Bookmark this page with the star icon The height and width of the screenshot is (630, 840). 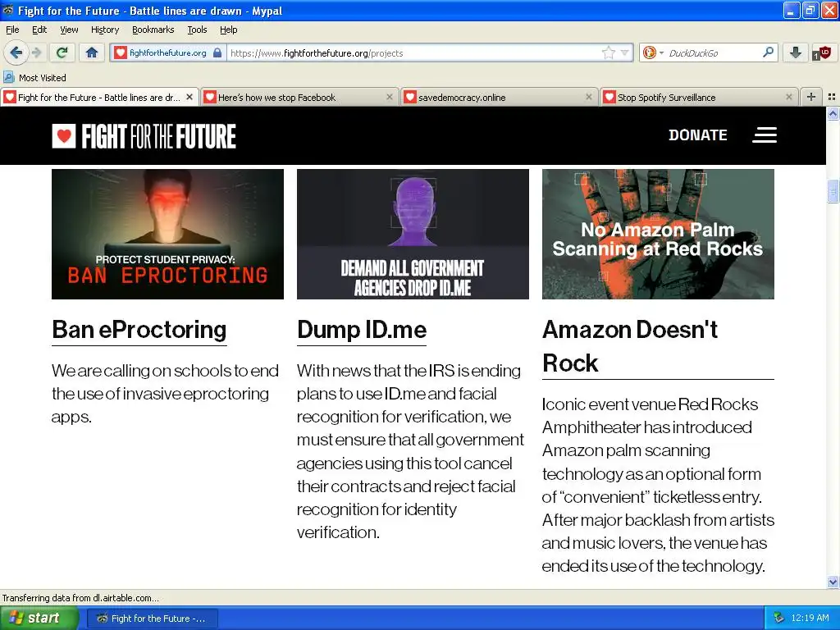tap(609, 52)
